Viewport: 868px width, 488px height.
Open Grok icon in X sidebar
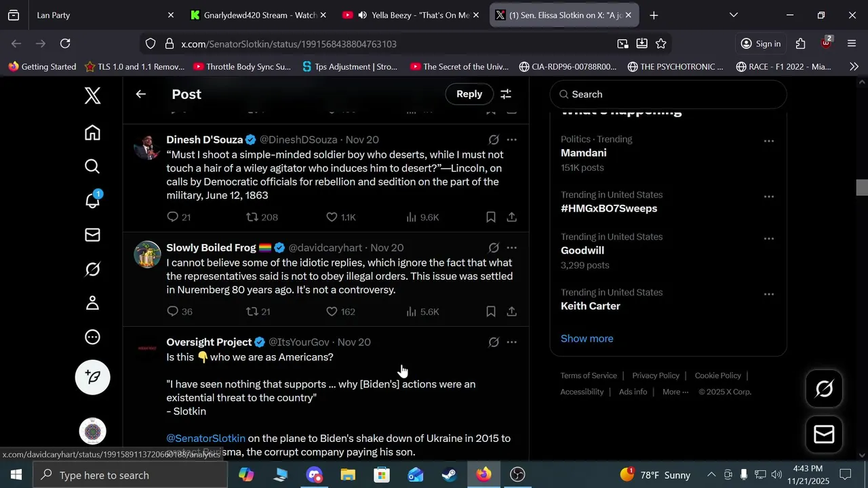pyautogui.click(x=93, y=269)
